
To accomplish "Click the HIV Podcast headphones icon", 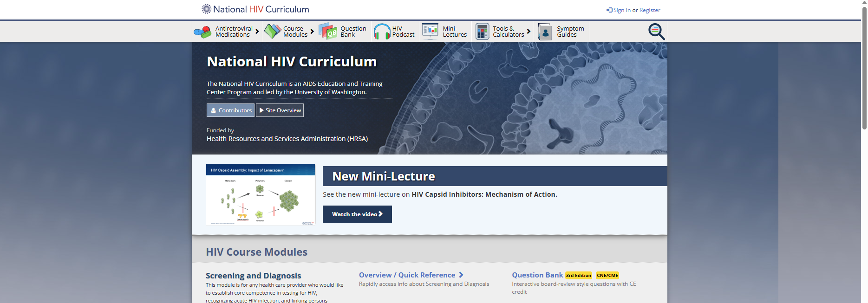I will [382, 32].
